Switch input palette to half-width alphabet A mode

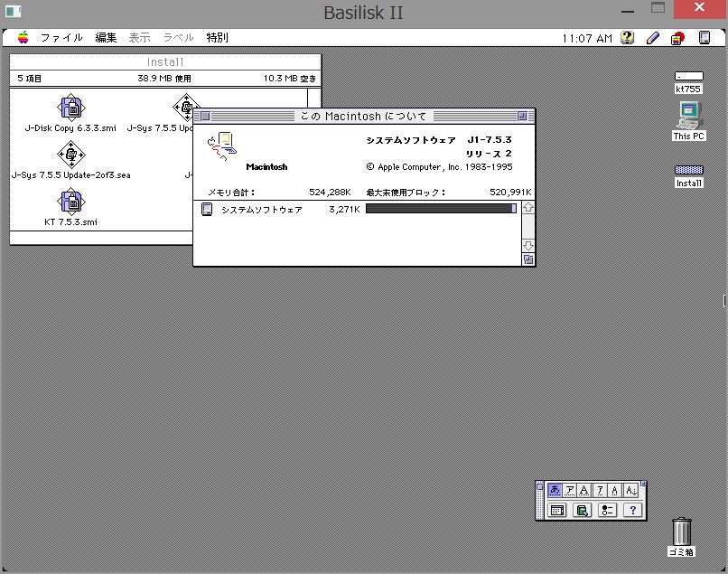point(615,490)
